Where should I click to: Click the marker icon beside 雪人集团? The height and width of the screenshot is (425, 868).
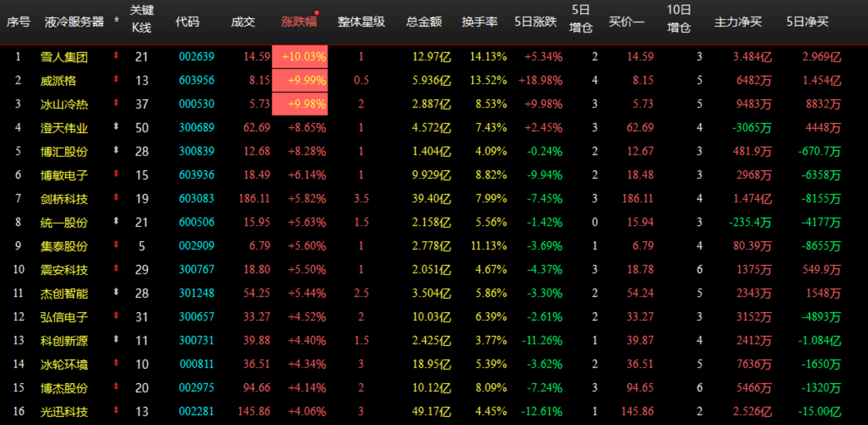[x=116, y=56]
